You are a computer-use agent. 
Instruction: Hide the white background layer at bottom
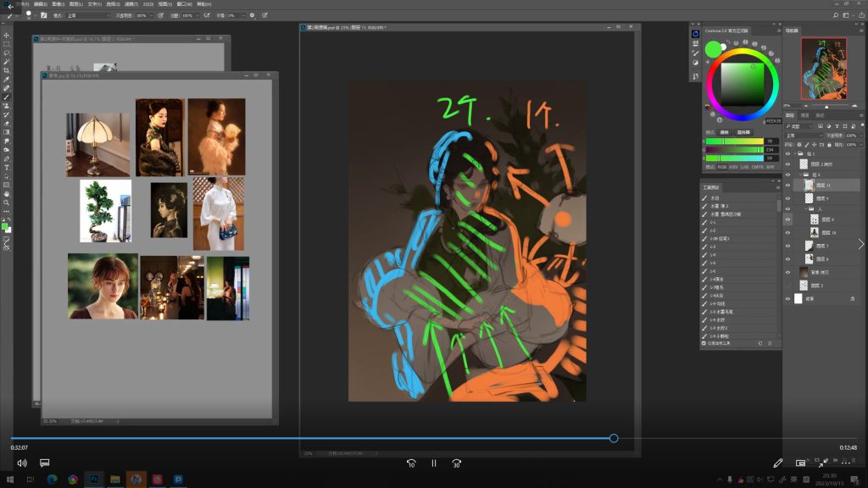point(788,299)
